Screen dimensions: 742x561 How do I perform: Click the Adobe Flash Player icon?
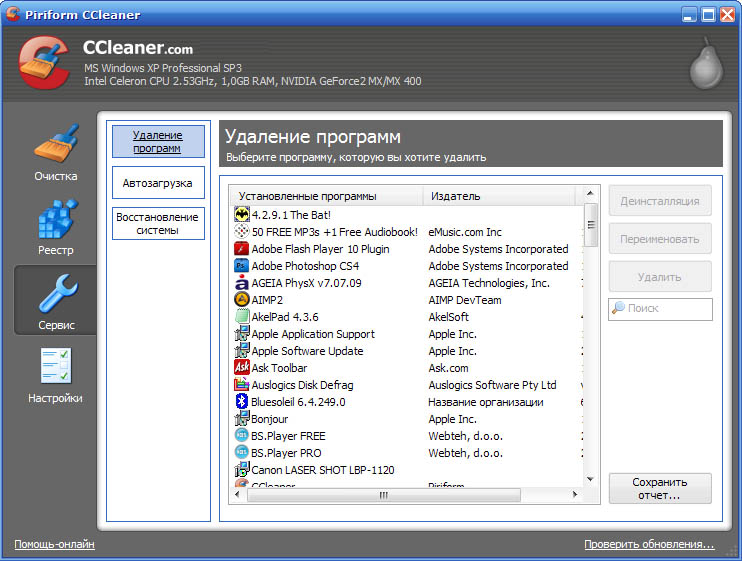click(241, 249)
